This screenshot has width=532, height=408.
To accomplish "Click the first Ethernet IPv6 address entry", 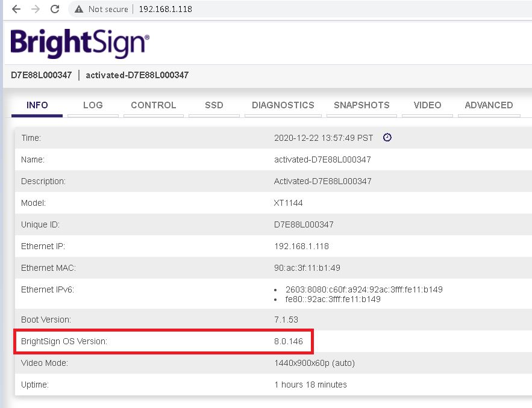I will coord(364,289).
